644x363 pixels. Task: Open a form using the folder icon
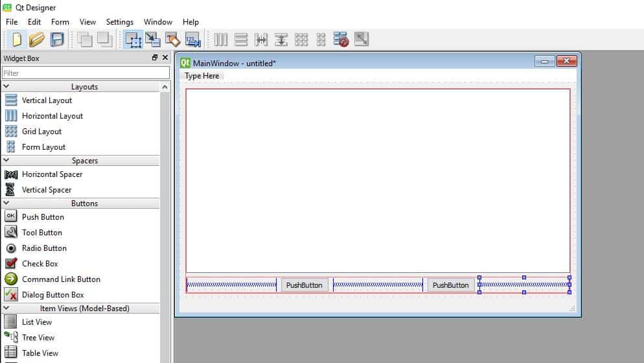coord(36,40)
